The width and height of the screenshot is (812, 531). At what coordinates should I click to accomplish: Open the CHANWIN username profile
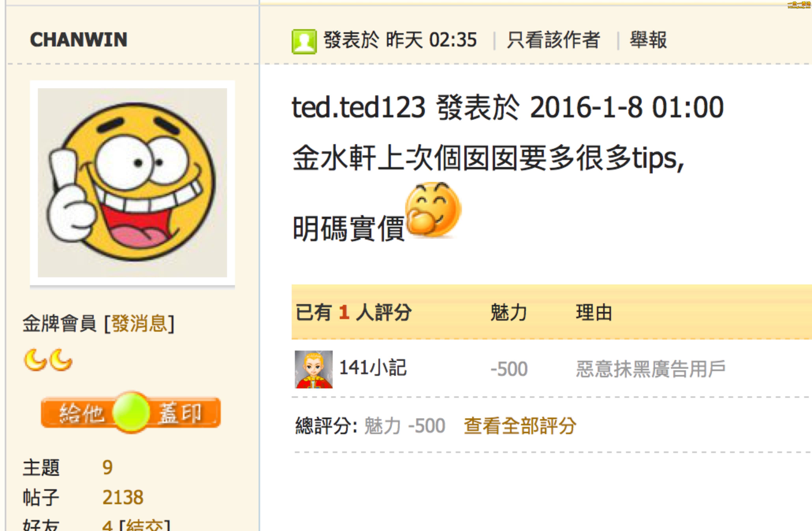pos(79,40)
